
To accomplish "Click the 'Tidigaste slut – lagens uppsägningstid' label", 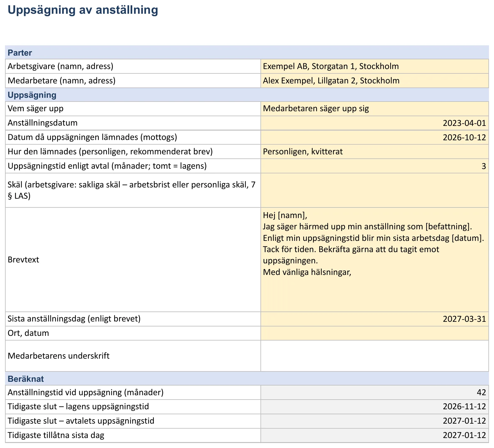I will 78,406.
